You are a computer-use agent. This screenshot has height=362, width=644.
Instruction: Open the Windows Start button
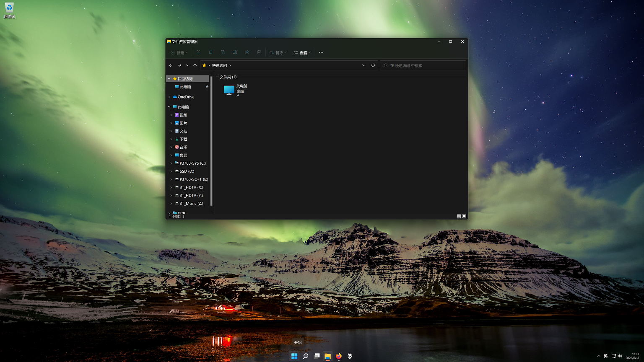pos(294,356)
